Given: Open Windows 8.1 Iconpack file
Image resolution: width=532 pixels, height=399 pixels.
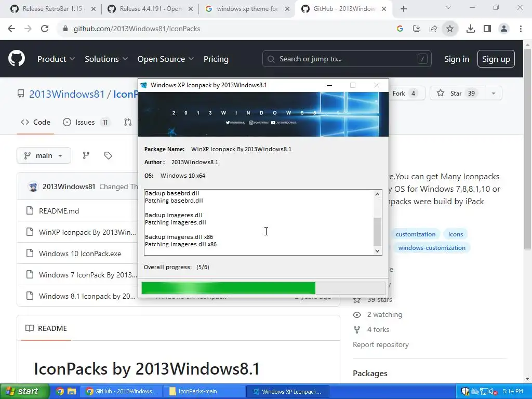Looking at the screenshot, I should coord(87,296).
